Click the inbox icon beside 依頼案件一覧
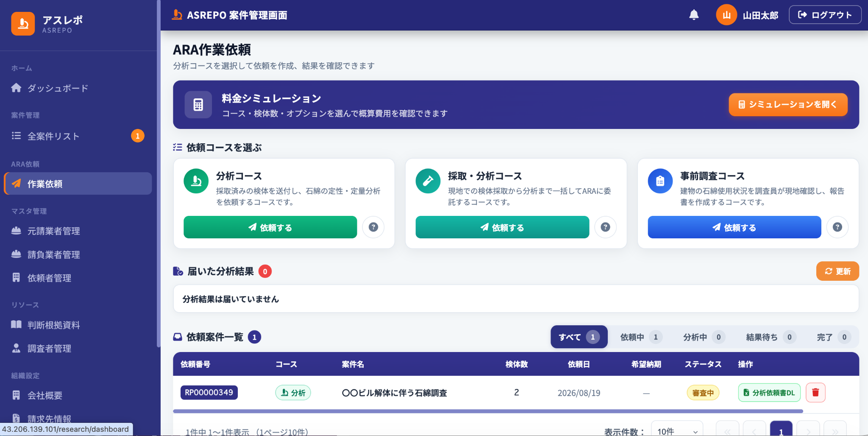 pyautogui.click(x=178, y=337)
